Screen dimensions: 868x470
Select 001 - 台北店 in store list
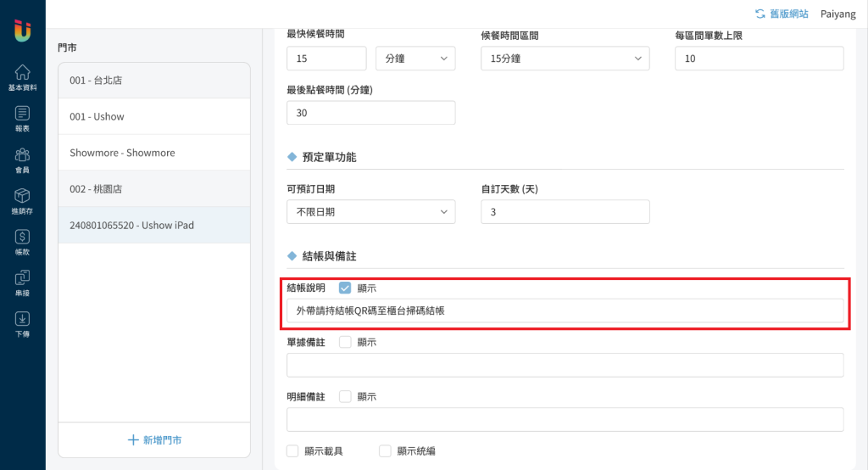point(154,81)
